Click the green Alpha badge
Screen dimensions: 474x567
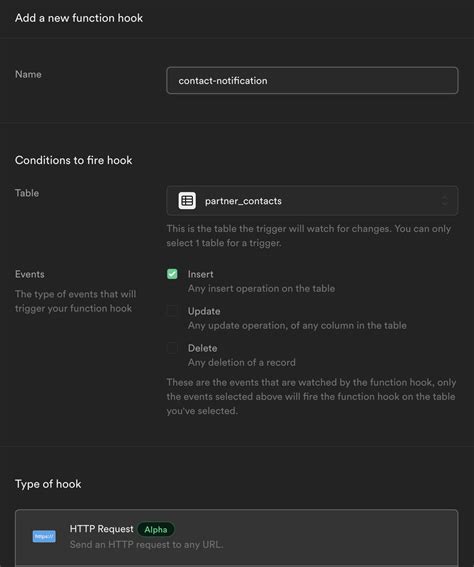(156, 529)
